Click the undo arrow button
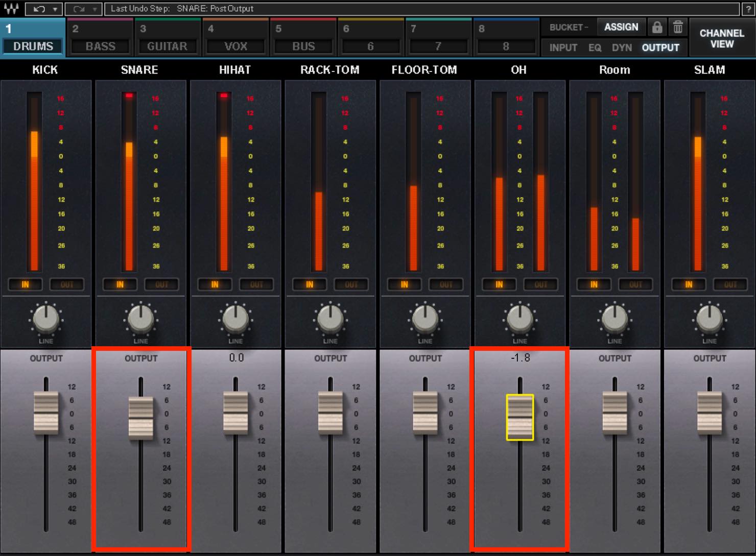 pos(39,9)
